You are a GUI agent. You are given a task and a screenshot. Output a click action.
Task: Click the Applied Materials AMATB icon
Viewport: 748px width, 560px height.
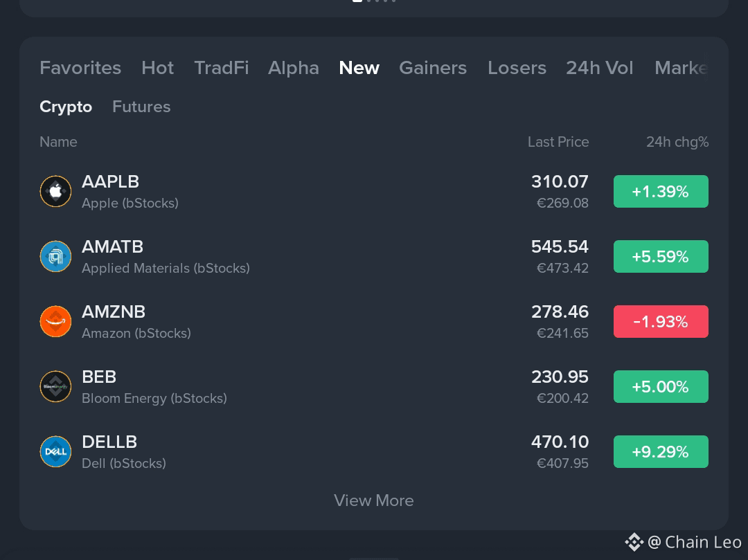point(55,256)
